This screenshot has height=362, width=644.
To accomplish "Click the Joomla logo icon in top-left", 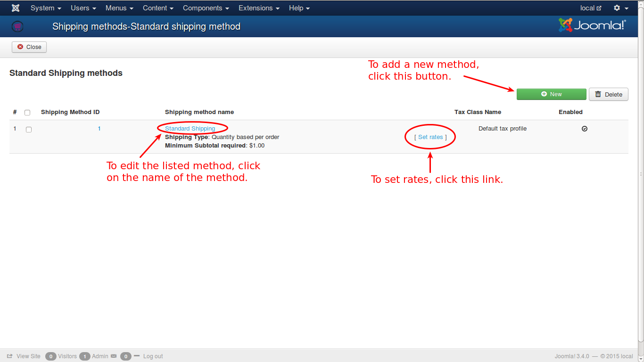I will [16, 8].
